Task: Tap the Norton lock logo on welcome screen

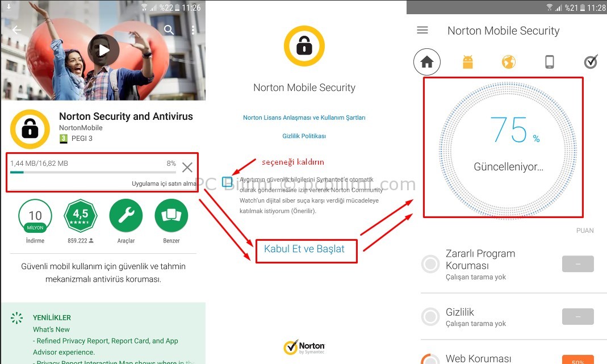Action: point(304,46)
